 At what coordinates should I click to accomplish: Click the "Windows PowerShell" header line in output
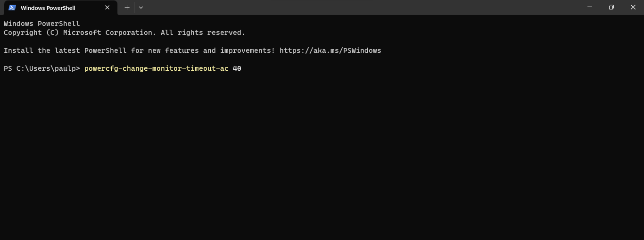tap(42, 24)
